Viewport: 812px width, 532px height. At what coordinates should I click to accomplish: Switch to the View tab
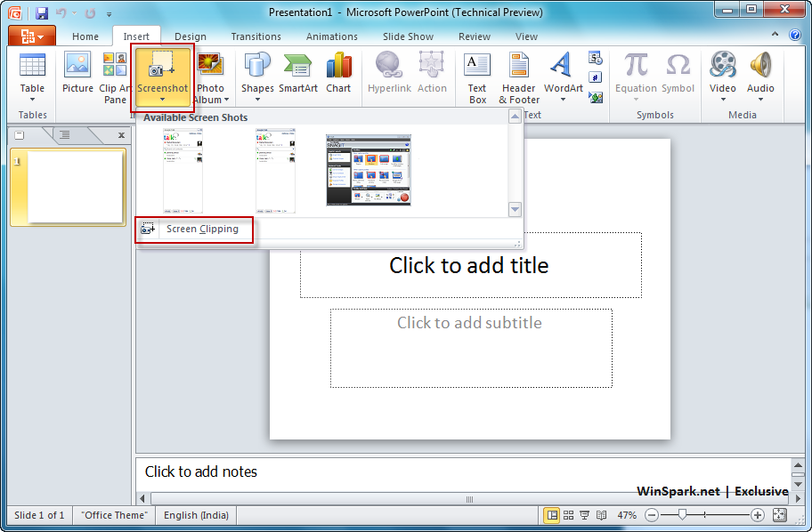point(526,36)
